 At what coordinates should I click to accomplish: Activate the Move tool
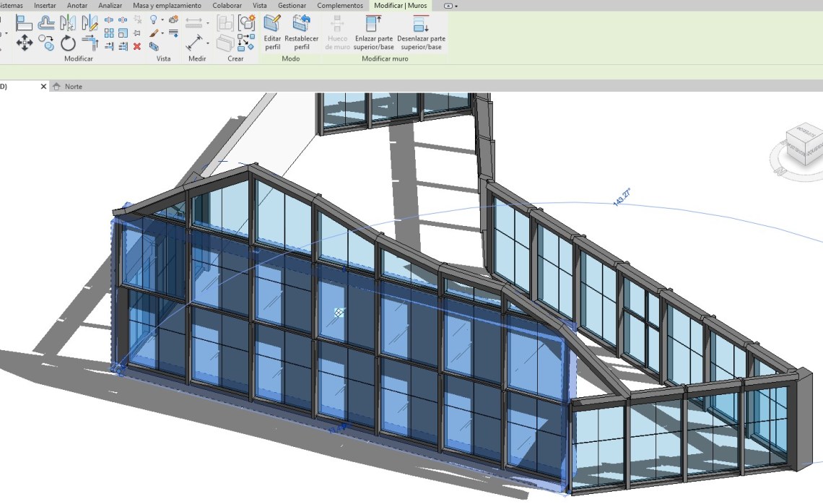pos(24,43)
